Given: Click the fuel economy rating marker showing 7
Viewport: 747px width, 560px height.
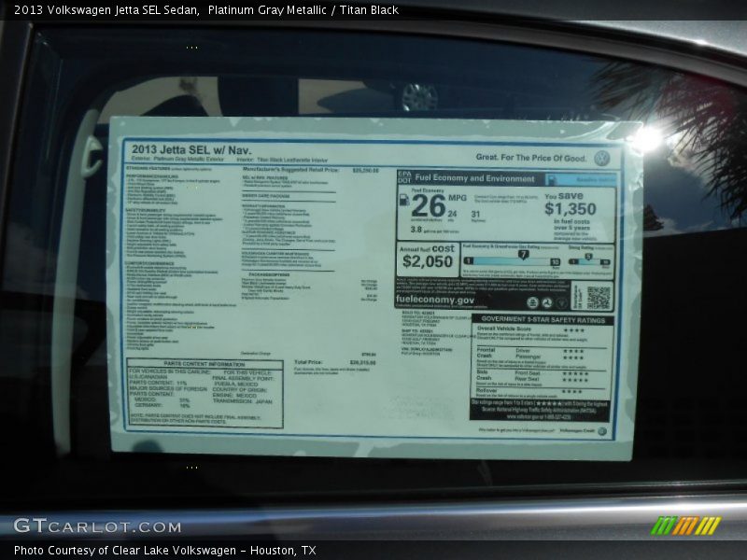Looking at the screenshot, I should point(523,255).
